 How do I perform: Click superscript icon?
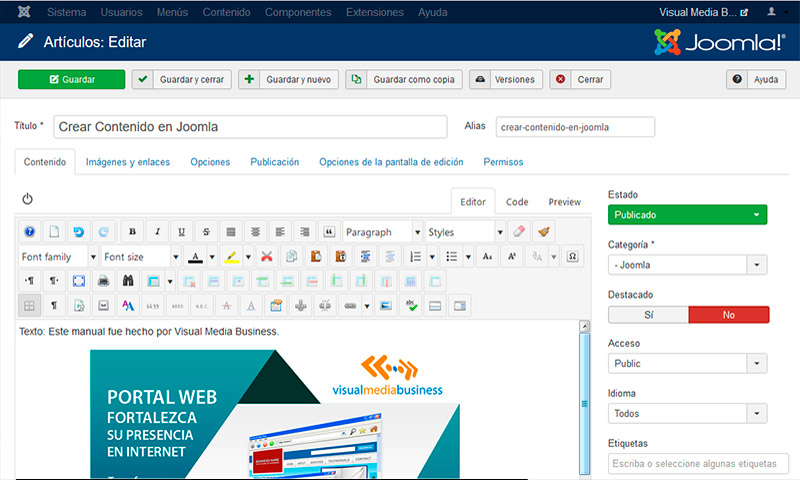coord(512,256)
